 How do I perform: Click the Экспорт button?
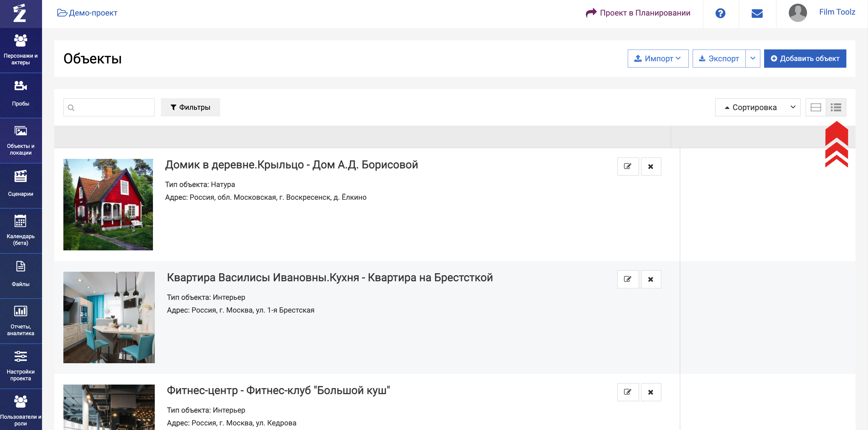[719, 58]
